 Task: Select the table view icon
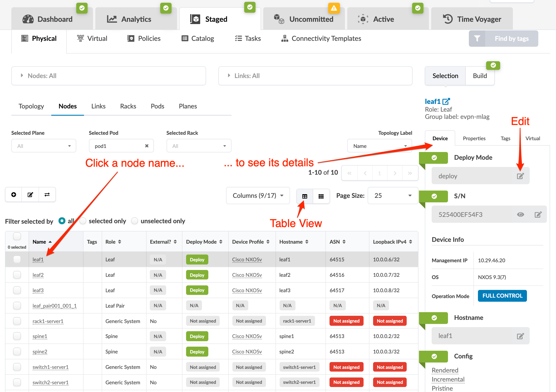coord(304,196)
